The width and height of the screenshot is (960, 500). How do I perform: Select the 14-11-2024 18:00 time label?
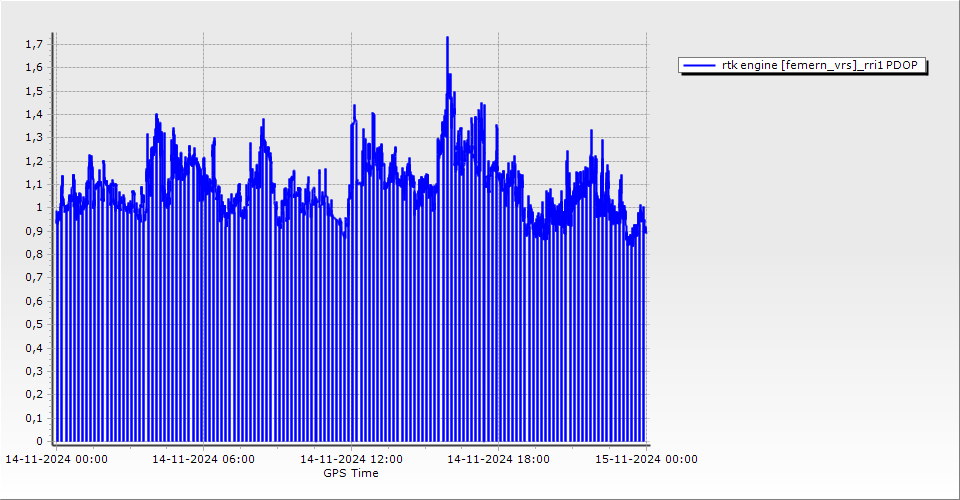click(x=498, y=460)
